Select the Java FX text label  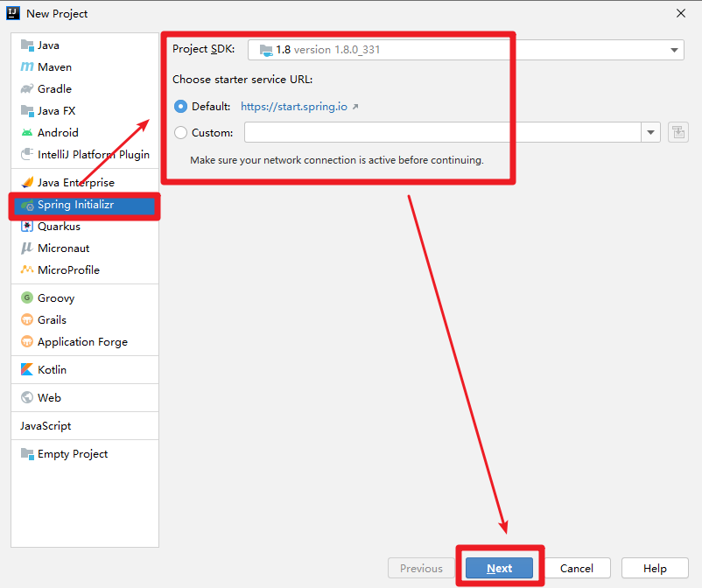click(x=56, y=110)
